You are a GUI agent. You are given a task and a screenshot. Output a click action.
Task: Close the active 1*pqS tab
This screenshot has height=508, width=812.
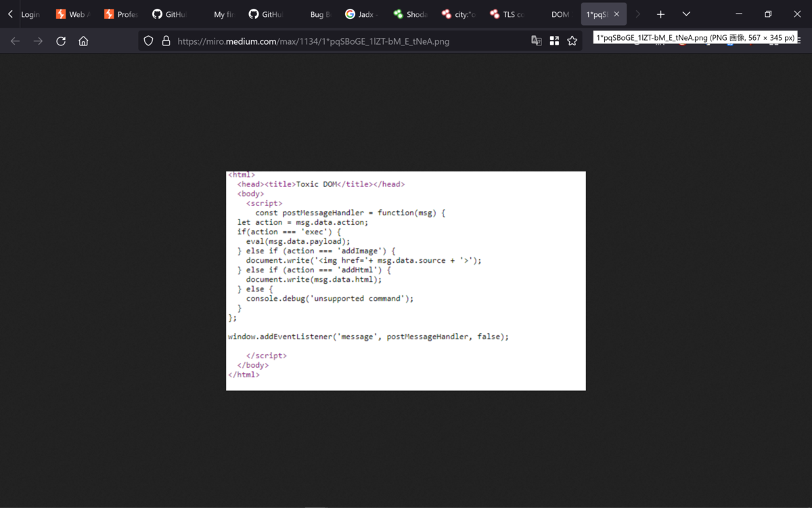coord(616,14)
